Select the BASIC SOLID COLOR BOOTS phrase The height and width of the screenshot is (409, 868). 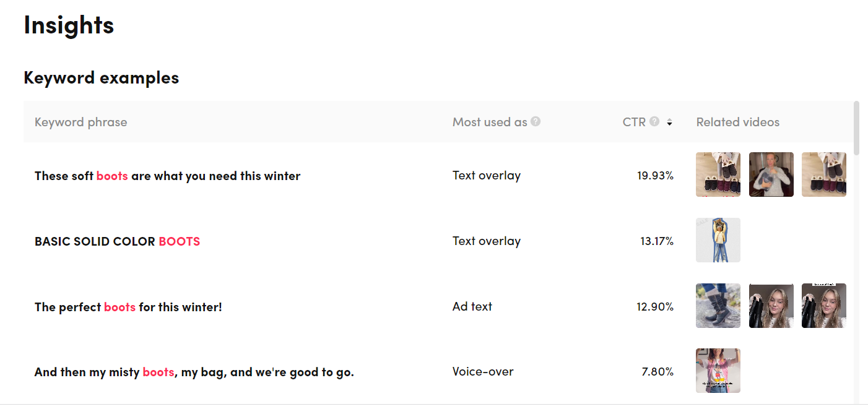click(x=118, y=241)
